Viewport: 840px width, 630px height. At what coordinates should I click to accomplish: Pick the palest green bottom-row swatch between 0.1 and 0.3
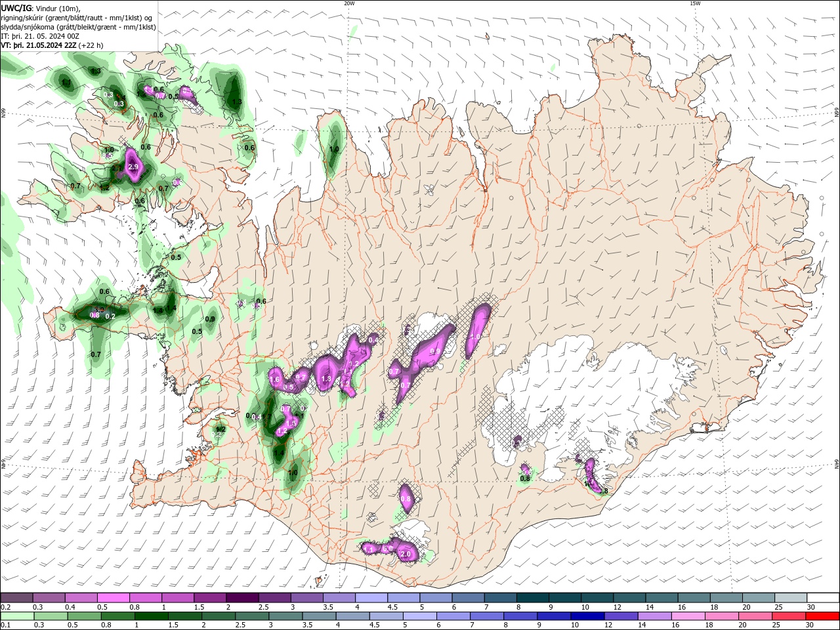pyautogui.click(x=17, y=616)
